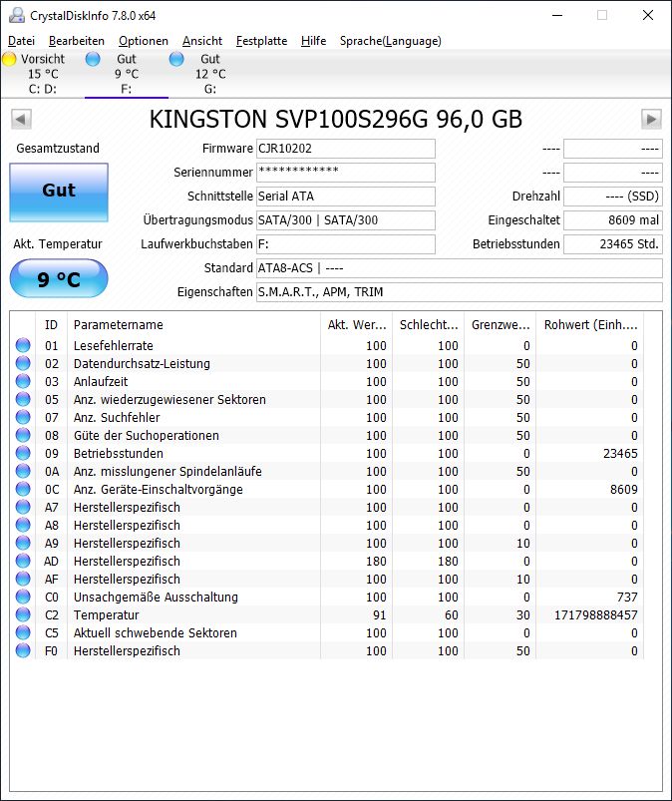Click the Laufwerkbuchstaben field

coord(346,244)
